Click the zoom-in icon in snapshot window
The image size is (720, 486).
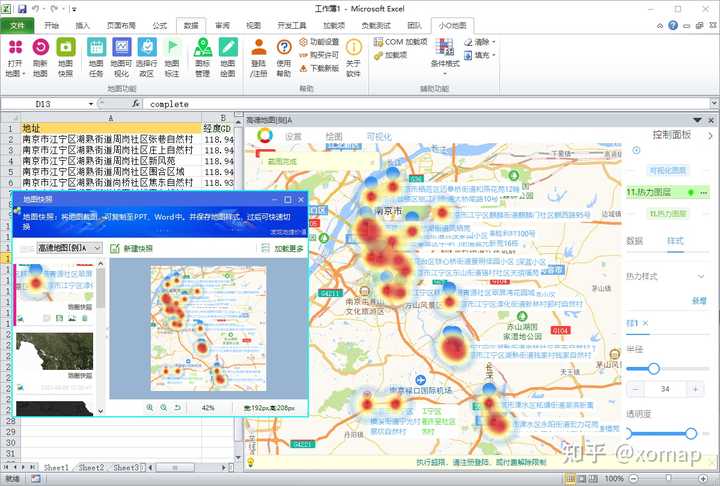click(150, 407)
